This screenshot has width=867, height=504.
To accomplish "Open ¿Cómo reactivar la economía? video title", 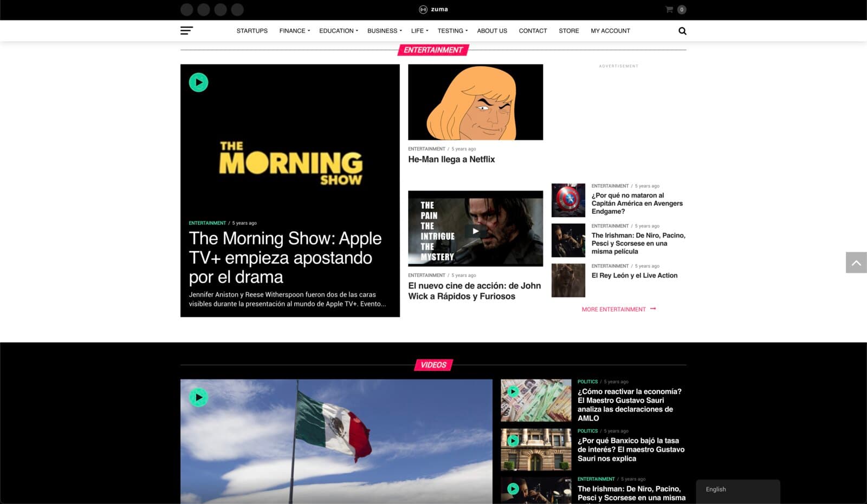I will pos(630,405).
